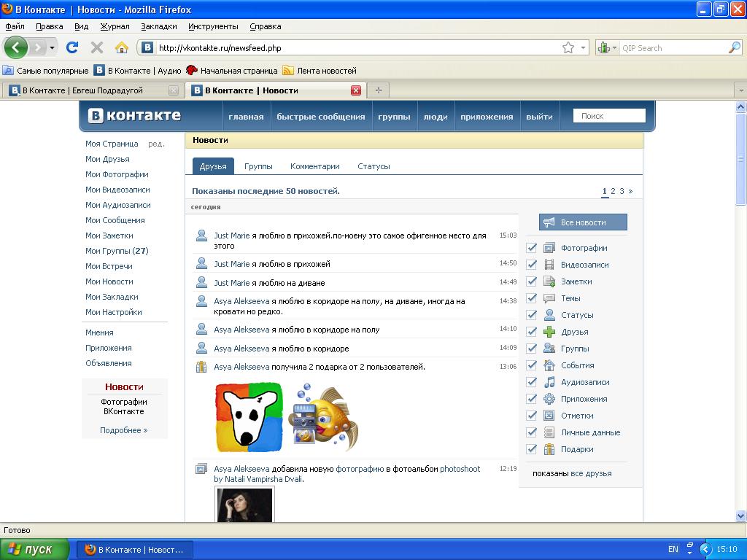This screenshot has height=560, width=747.
Task: Uncheck the Видеозаписи news filter
Action: pos(532,265)
